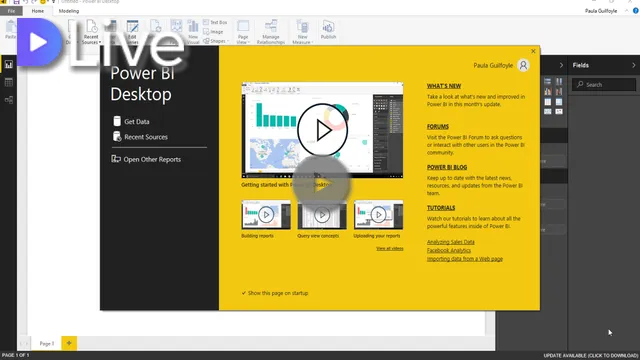
Task: Click the View all videos link
Action: click(390, 248)
